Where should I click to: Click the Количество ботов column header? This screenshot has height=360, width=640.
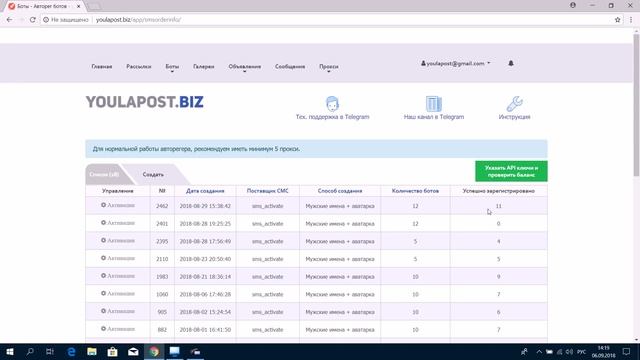(415, 191)
